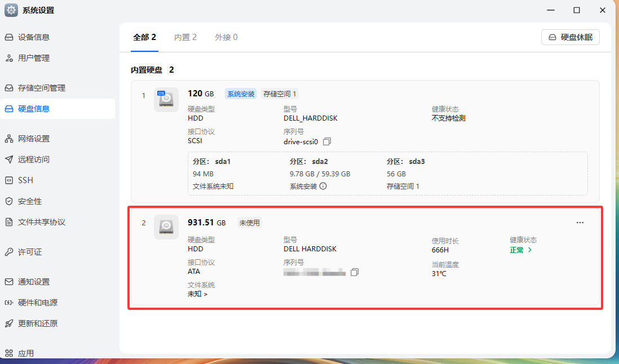Click info icon beside sda2 系统安装
619x364 pixels.
[323, 187]
